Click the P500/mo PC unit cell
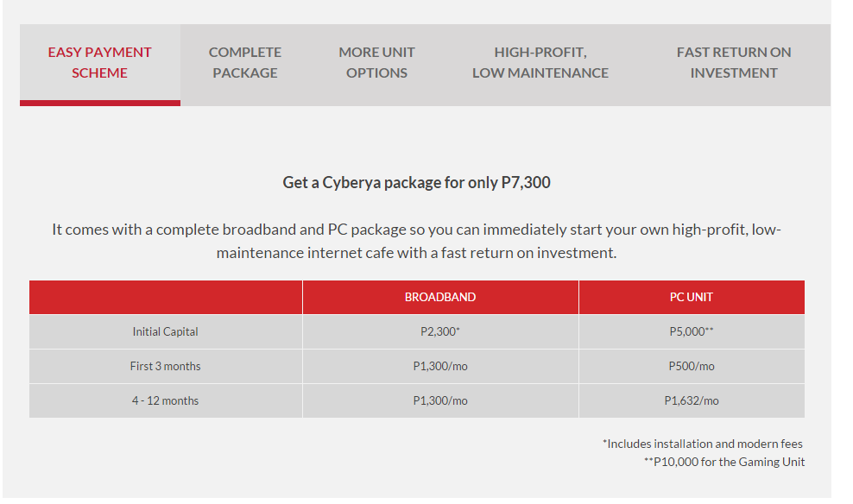 click(x=692, y=366)
